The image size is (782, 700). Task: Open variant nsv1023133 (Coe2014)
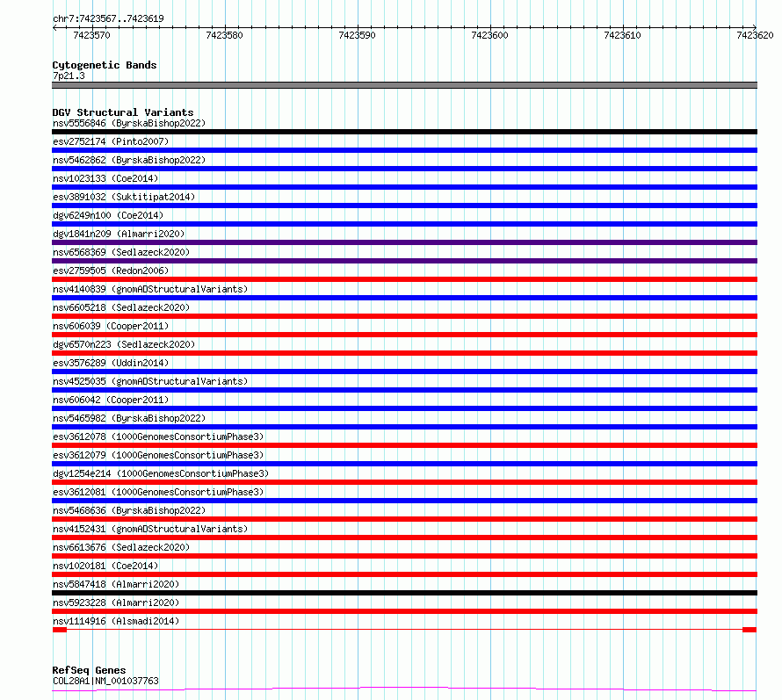[105, 178]
